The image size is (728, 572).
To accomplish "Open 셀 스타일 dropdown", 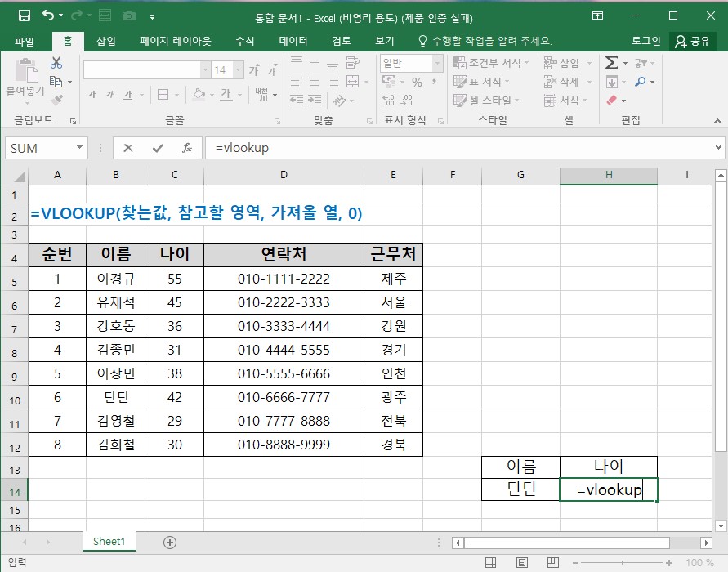I will 486,101.
